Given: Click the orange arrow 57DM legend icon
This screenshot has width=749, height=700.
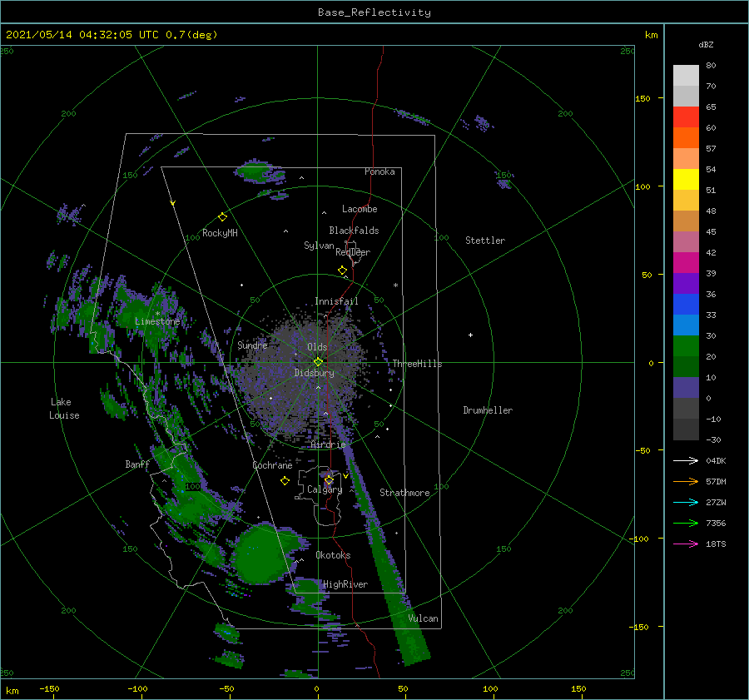Looking at the screenshot, I should [x=686, y=482].
